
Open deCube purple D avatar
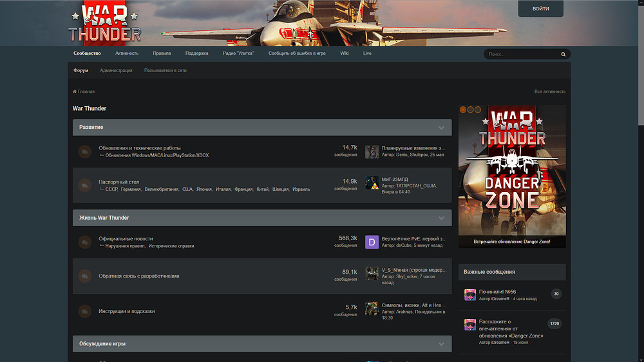(x=372, y=242)
